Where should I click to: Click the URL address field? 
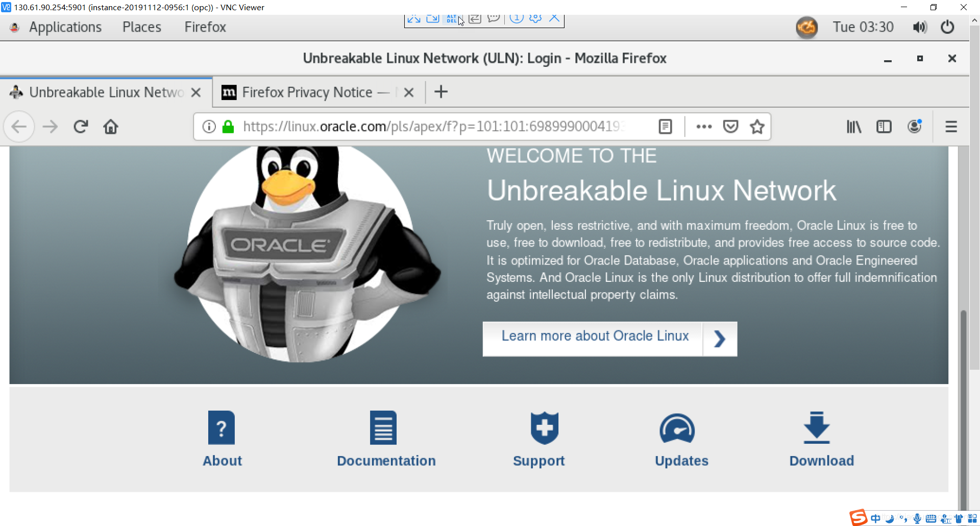pos(434,127)
